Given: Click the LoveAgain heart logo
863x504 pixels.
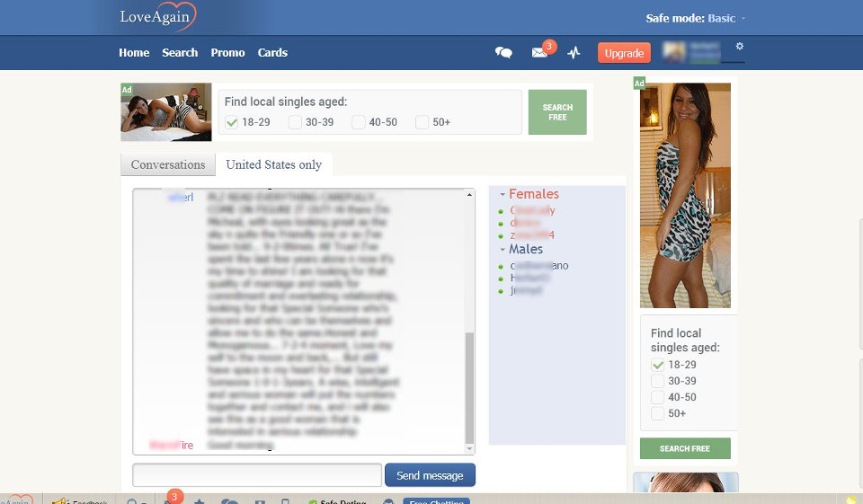Looking at the screenshot, I should tap(157, 17).
